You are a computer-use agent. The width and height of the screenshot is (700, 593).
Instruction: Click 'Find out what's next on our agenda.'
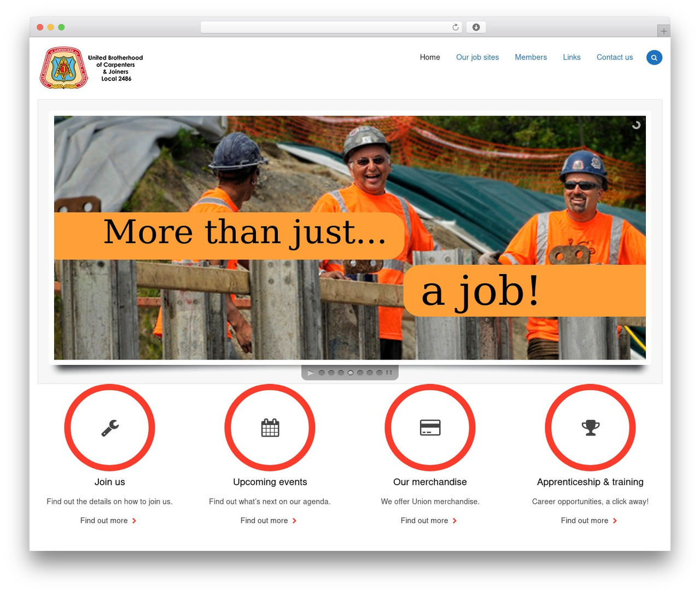(270, 502)
